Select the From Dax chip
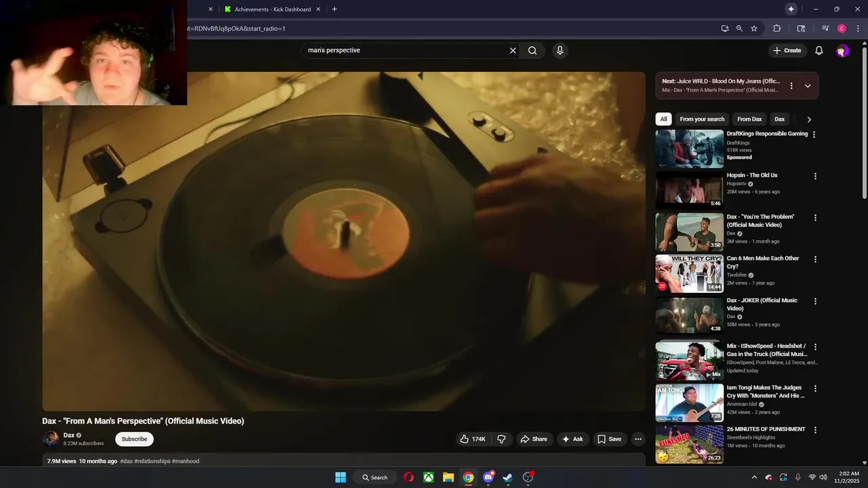The height and width of the screenshot is (488, 868). 749,119
